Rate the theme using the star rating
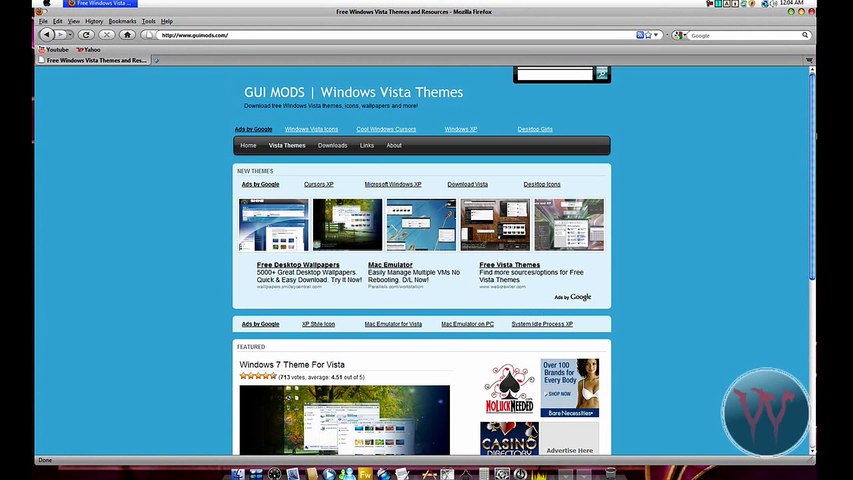Screen dimensions: 853x480 [258, 376]
